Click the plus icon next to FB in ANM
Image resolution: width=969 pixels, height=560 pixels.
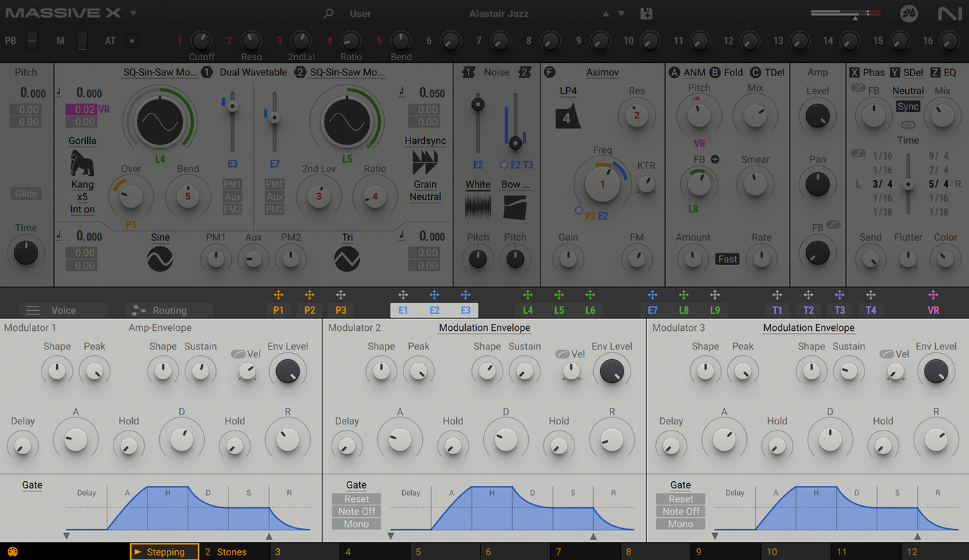(715, 159)
